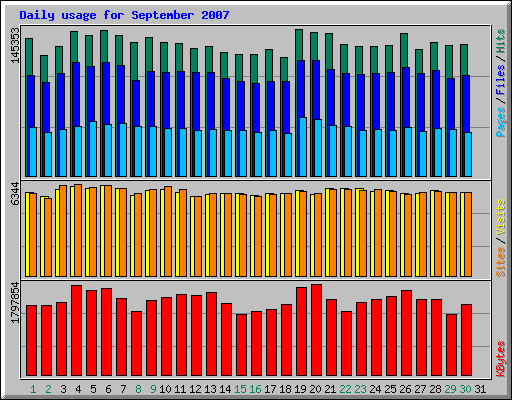Image resolution: width=512 pixels, height=400 pixels.
Task: Click day label 12 on x-axis
Action: (x=195, y=389)
